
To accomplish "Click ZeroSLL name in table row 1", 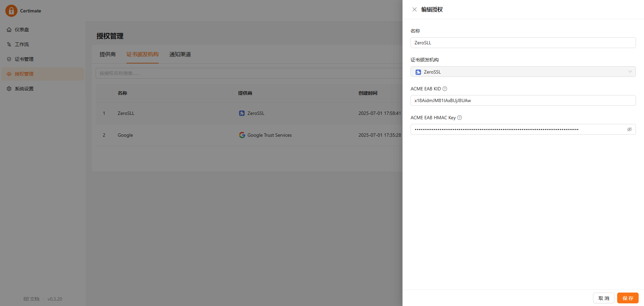I will coord(126,113).
